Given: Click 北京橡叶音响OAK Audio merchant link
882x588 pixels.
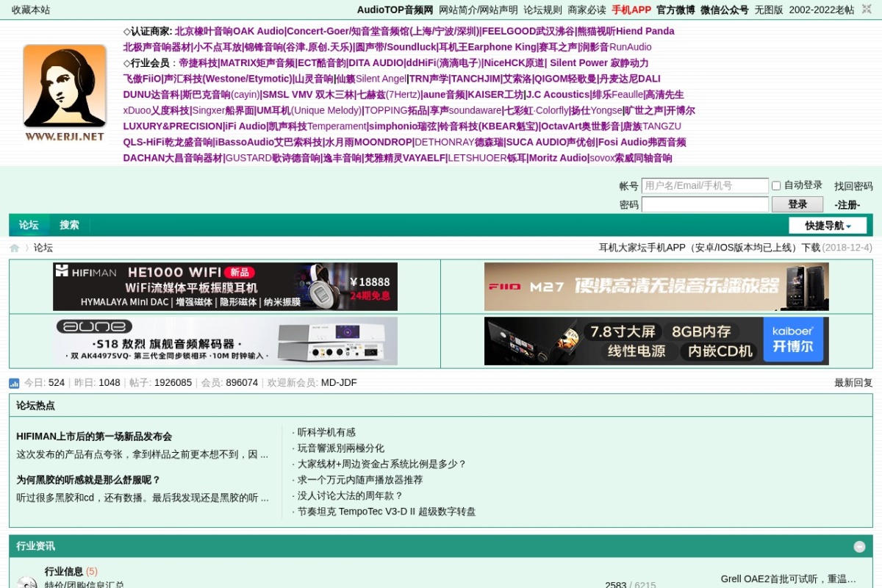Looking at the screenshot, I should click(229, 32).
